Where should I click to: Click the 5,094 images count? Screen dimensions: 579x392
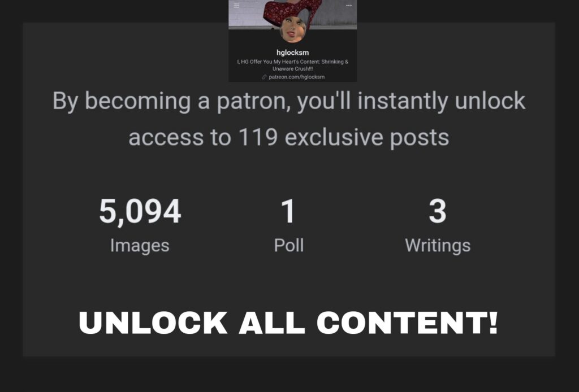tap(140, 211)
